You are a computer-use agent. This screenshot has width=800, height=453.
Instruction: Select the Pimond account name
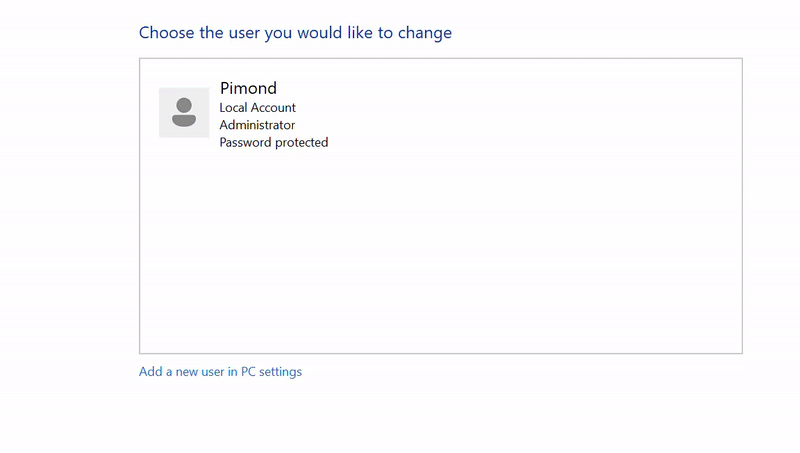point(248,88)
